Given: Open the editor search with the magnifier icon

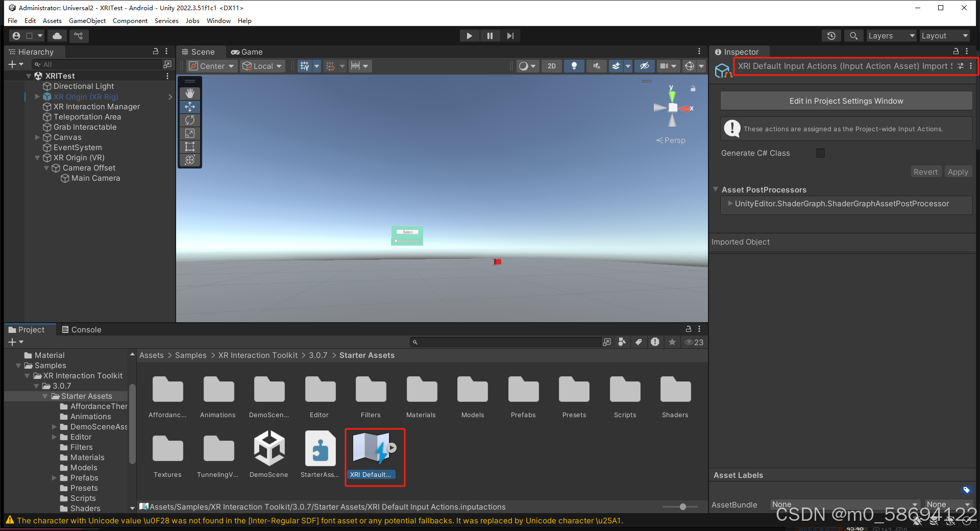Looking at the screenshot, I should pos(853,35).
